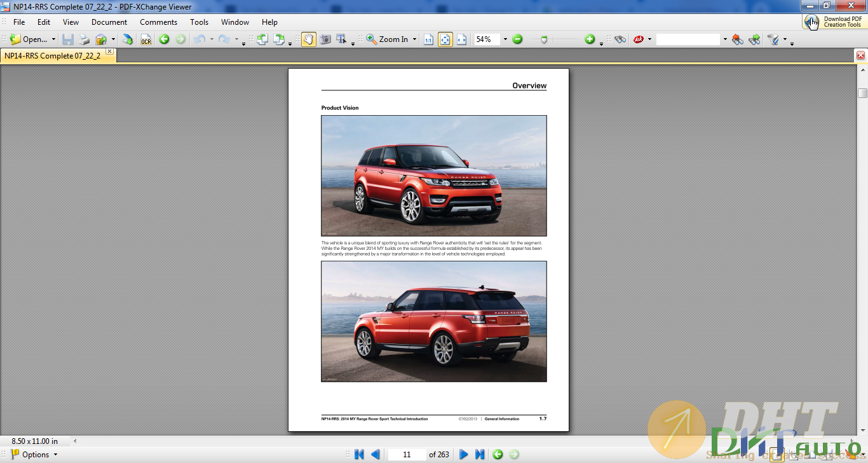Viewport: 868px width, 463px height.
Task: Open the Help menu
Action: point(269,22)
